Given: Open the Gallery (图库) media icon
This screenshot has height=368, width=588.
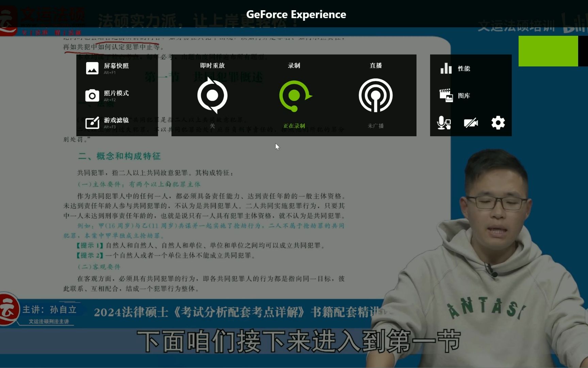Looking at the screenshot, I should (446, 95).
